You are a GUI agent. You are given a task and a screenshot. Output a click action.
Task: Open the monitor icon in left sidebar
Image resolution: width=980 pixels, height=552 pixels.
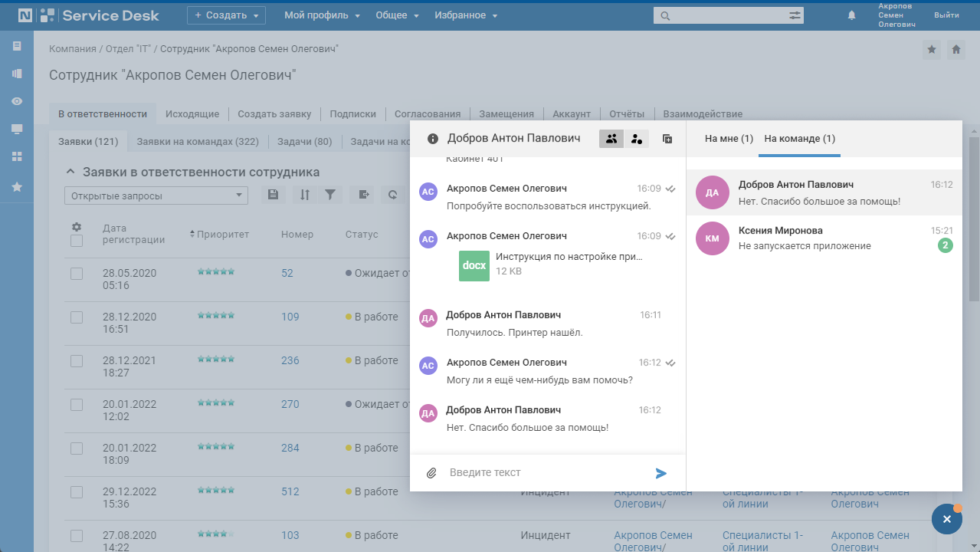(17, 129)
